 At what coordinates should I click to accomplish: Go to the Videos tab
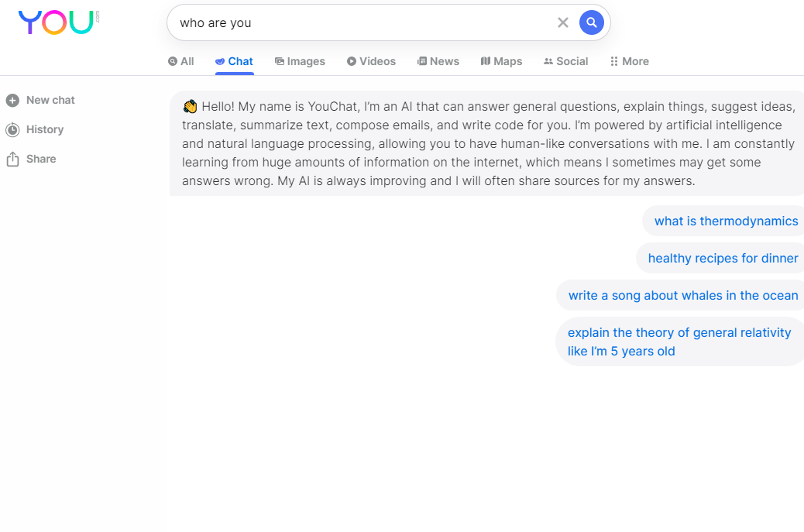click(x=371, y=61)
